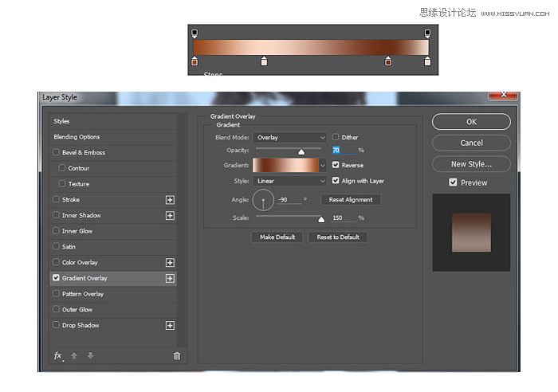This screenshot has height=392, width=558.
Task: Click the Make Default button
Action: pos(277,237)
